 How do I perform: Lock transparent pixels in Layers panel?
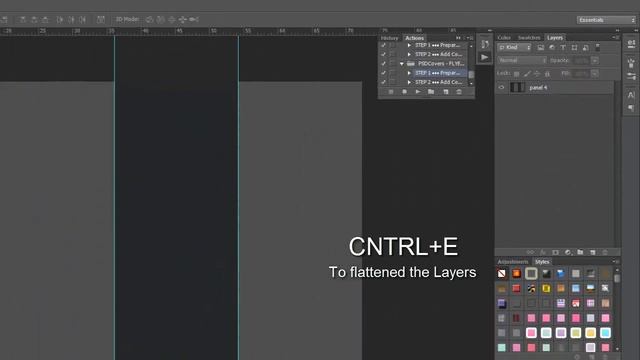[516, 74]
